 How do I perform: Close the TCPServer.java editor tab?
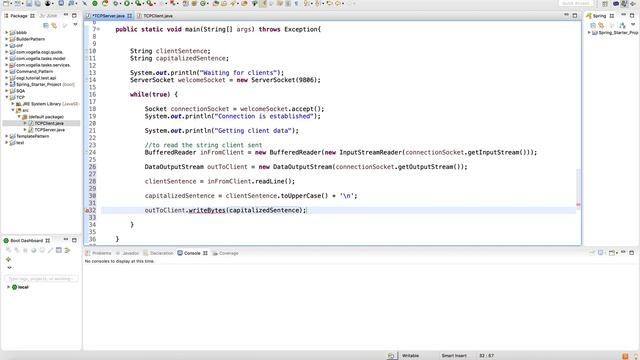click(129, 16)
